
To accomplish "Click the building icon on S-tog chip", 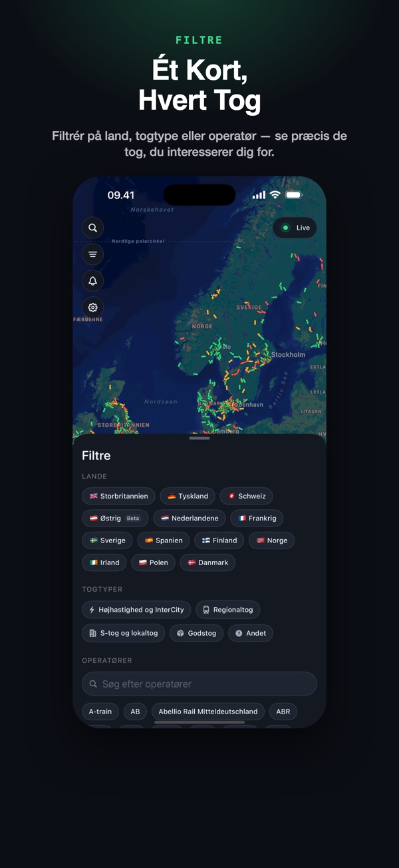I will (93, 633).
